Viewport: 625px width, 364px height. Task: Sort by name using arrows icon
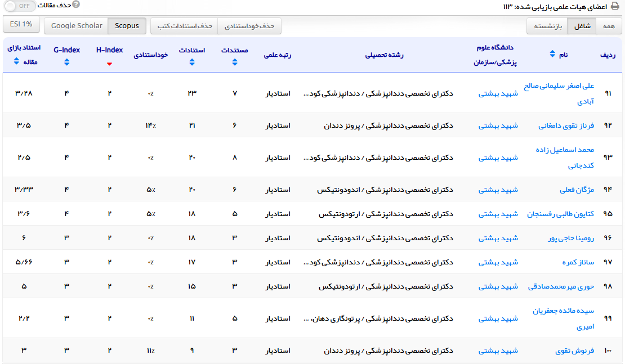point(552,55)
